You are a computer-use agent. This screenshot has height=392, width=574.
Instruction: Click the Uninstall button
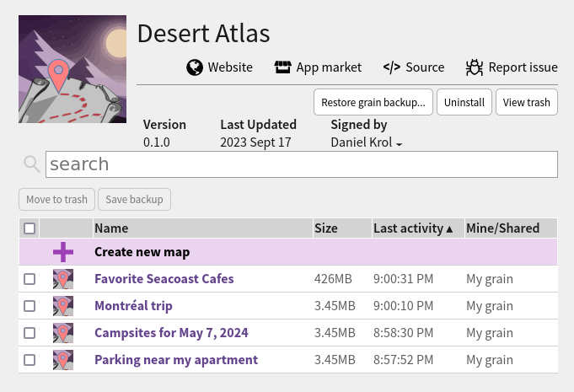pyautogui.click(x=464, y=102)
